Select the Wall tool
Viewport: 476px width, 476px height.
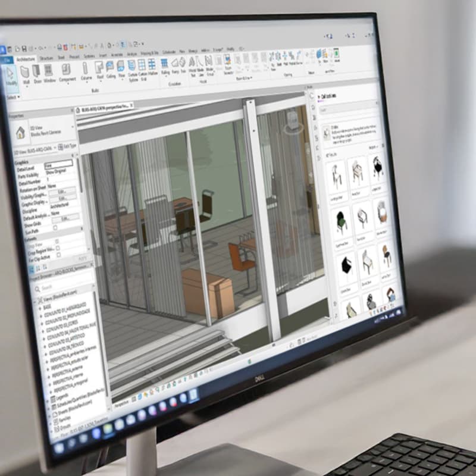[x=26, y=76]
